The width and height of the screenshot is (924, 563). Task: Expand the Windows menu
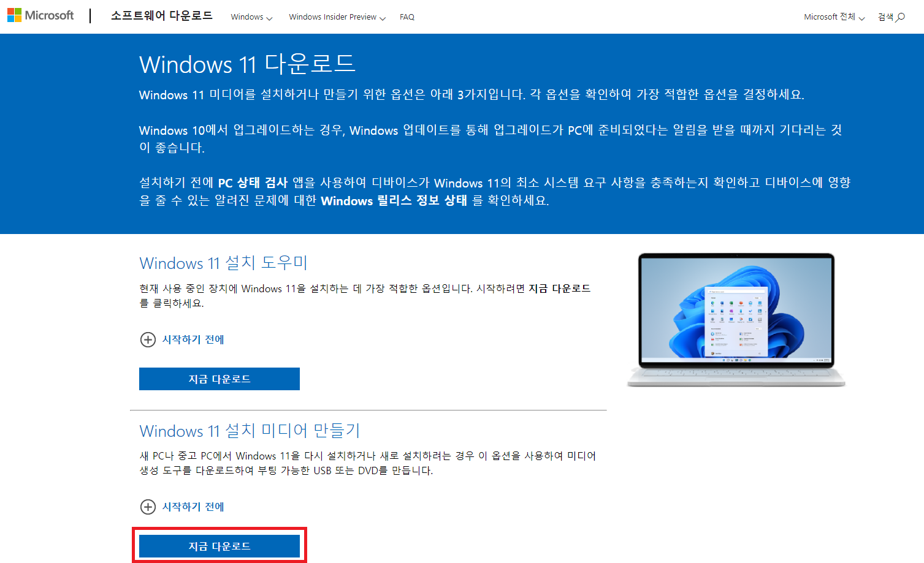click(x=251, y=17)
